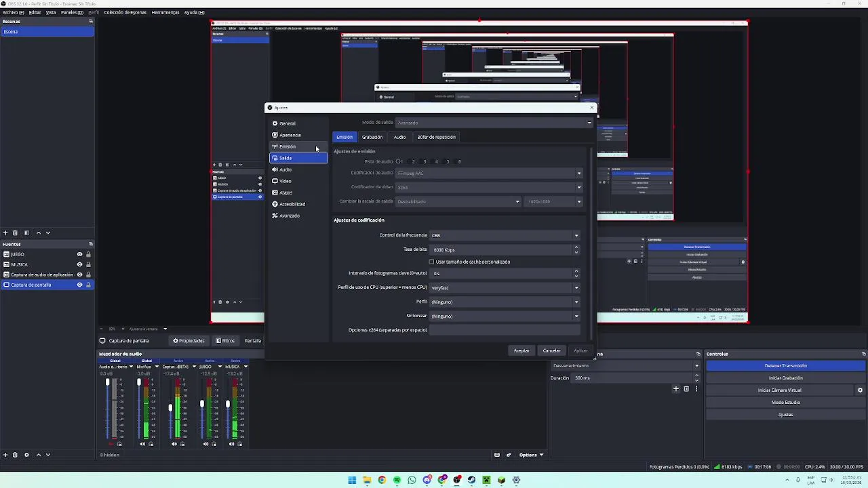
Task: Open mixer Options dropdown
Action: click(531, 455)
